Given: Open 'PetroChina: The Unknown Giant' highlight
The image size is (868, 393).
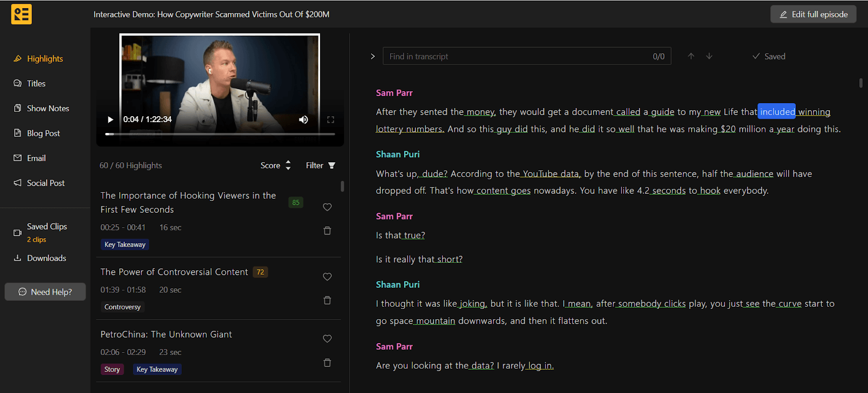Looking at the screenshot, I should [x=166, y=334].
